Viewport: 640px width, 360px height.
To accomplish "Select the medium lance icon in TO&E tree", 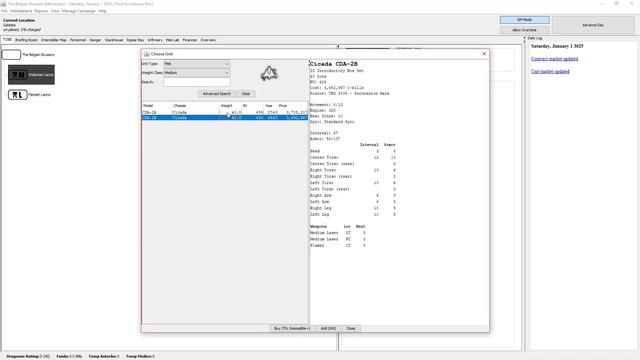I will point(18,75).
